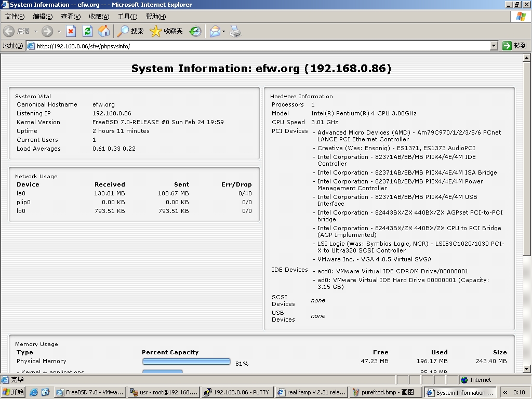Viewport: 532px width, 399px height.
Task: Click the Physical Memory size 243.40 MB
Action: point(491,361)
